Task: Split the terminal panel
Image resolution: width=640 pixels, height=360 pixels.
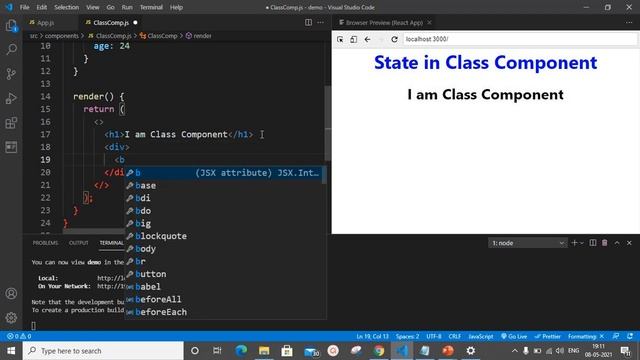Action: click(593, 243)
